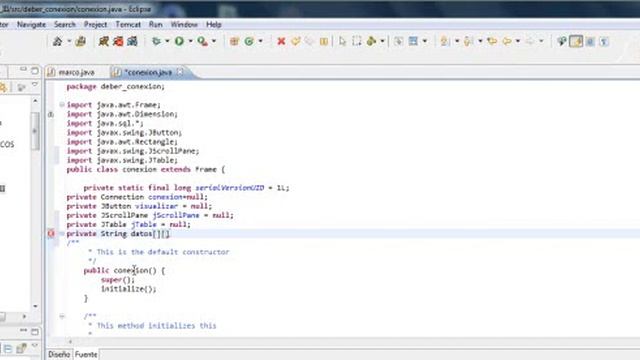Click the blue layout toolbar icon
Screen dimensions: 640x360
click(x=413, y=41)
